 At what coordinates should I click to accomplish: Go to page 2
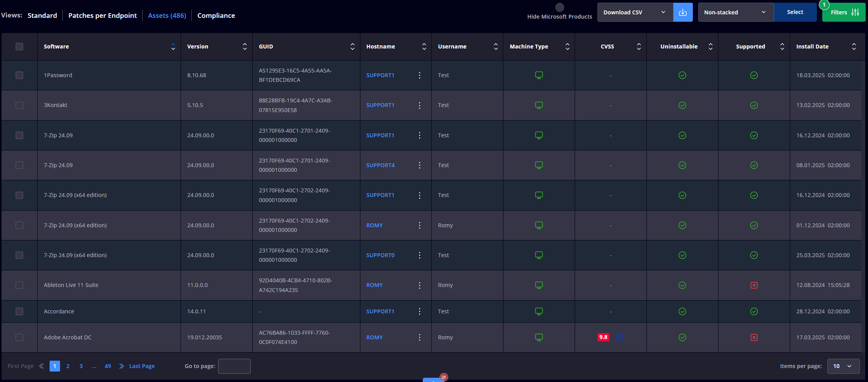click(68, 366)
